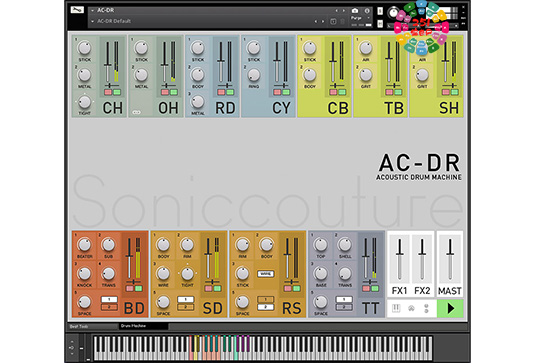
Task: Click the OH Metal knob
Action: [x=141, y=75]
